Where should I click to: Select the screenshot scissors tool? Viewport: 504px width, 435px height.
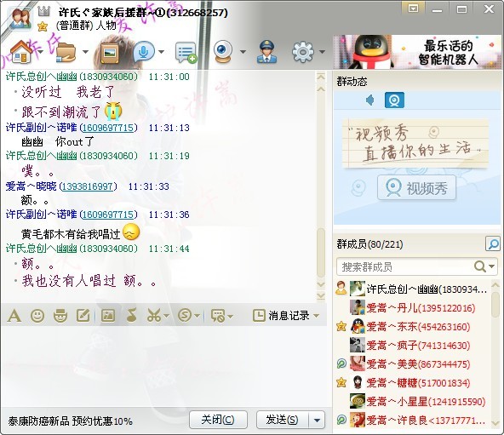pyautogui.click(x=154, y=316)
